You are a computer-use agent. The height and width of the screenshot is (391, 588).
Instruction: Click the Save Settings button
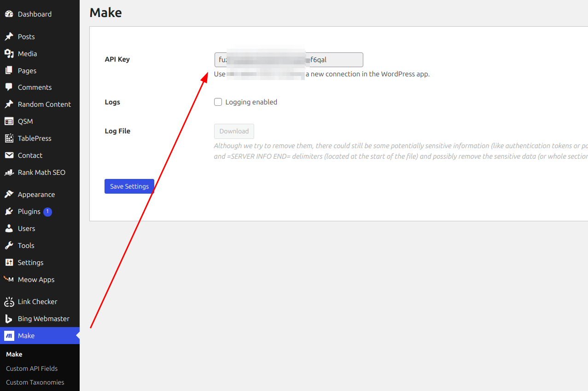click(x=129, y=186)
